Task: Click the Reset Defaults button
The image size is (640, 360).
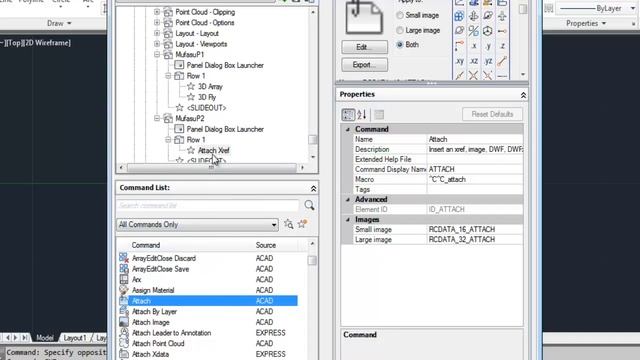Action: (492, 114)
